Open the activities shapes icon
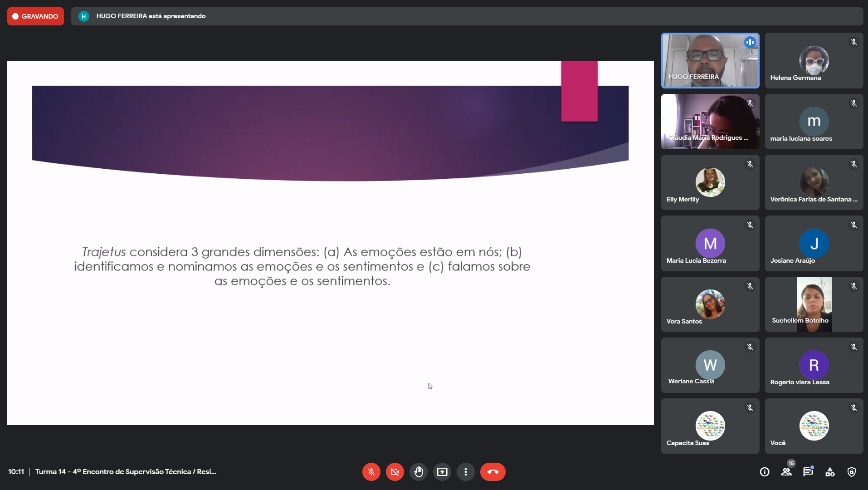This screenshot has height=490, width=868. 830,472
